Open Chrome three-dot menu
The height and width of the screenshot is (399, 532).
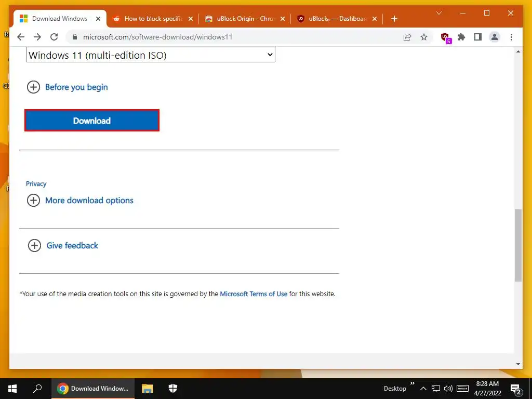click(x=511, y=37)
